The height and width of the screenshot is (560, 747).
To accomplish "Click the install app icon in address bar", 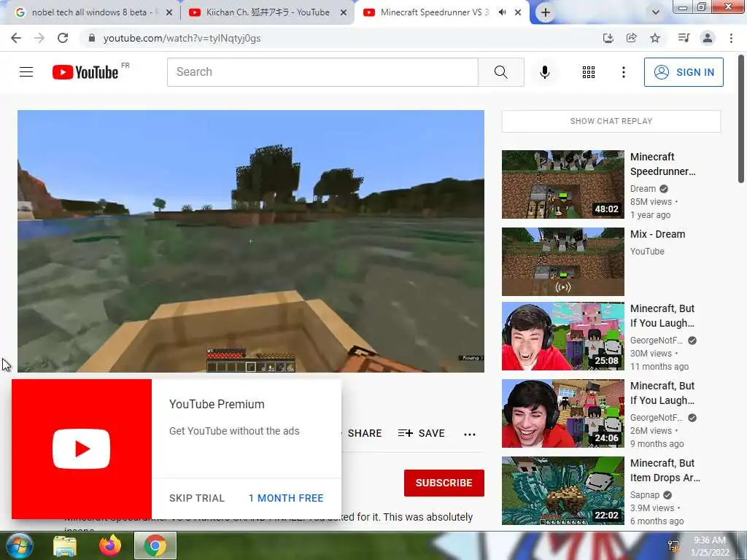I will [x=608, y=38].
